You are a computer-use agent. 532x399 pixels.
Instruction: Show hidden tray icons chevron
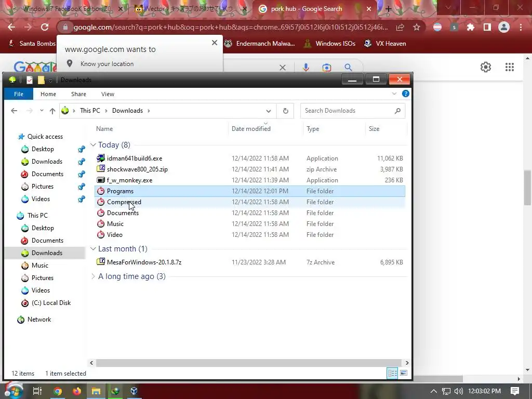click(434, 391)
